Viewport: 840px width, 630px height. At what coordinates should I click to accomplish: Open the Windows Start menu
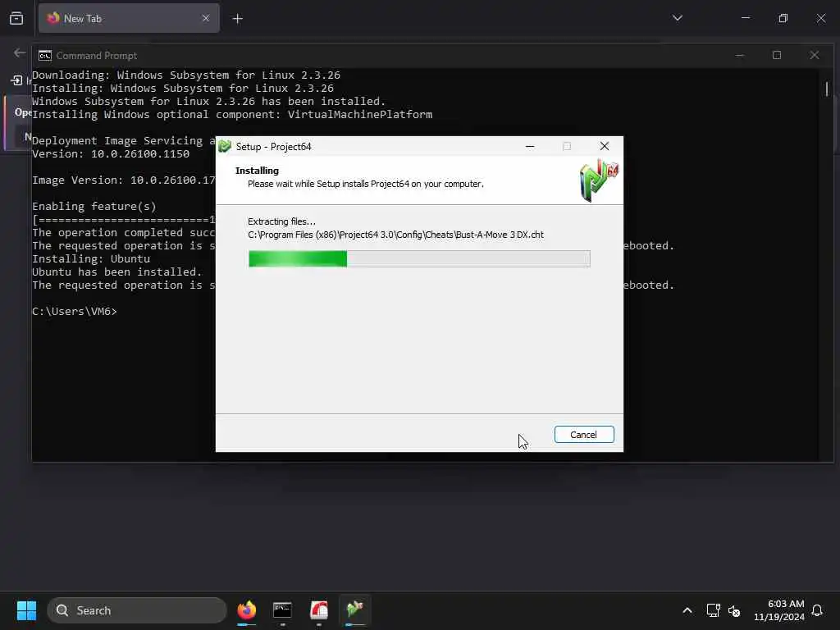click(26, 610)
